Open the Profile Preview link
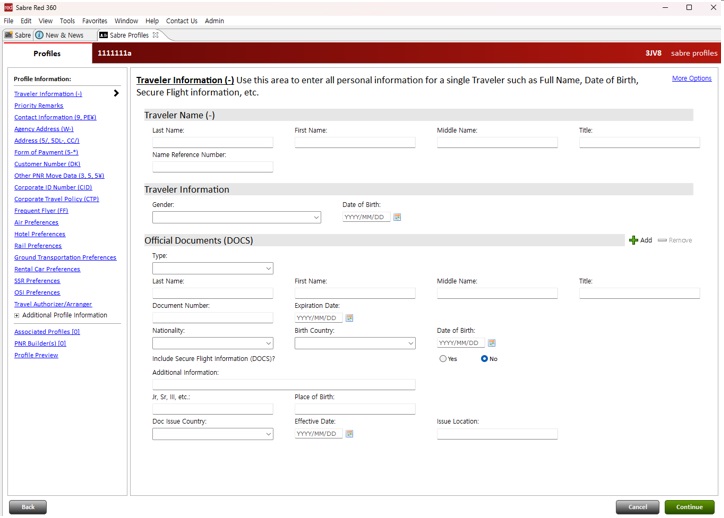The image size is (724, 518). click(36, 355)
